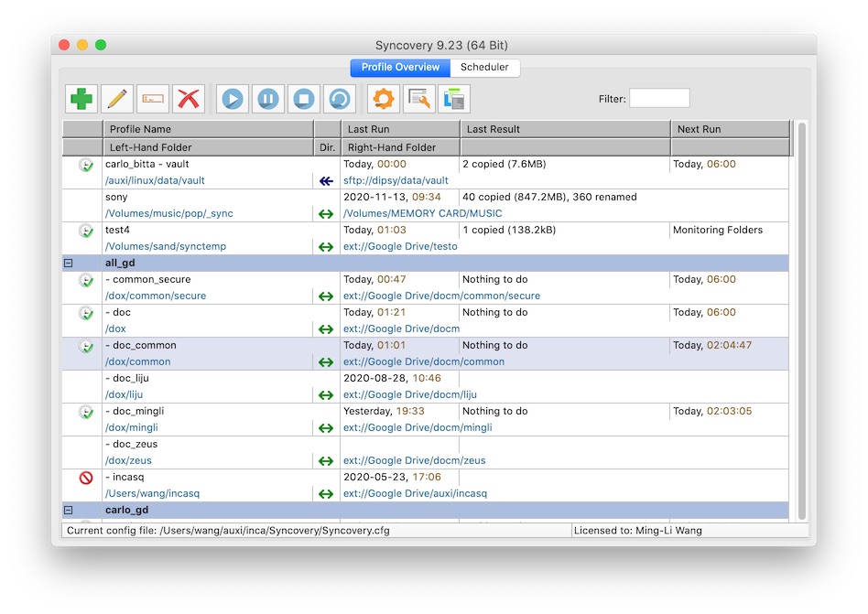Click the 'Monitoring Folders' next run cell
868x614 pixels.
pyautogui.click(x=718, y=230)
